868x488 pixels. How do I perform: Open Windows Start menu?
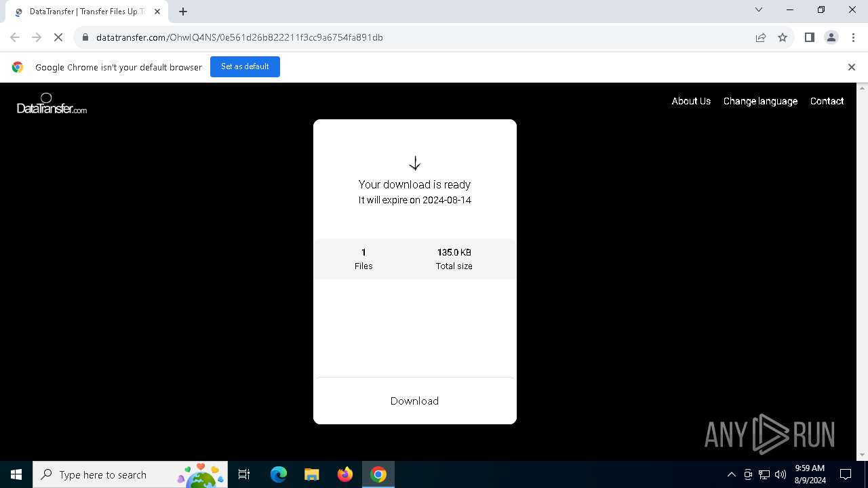[16, 474]
